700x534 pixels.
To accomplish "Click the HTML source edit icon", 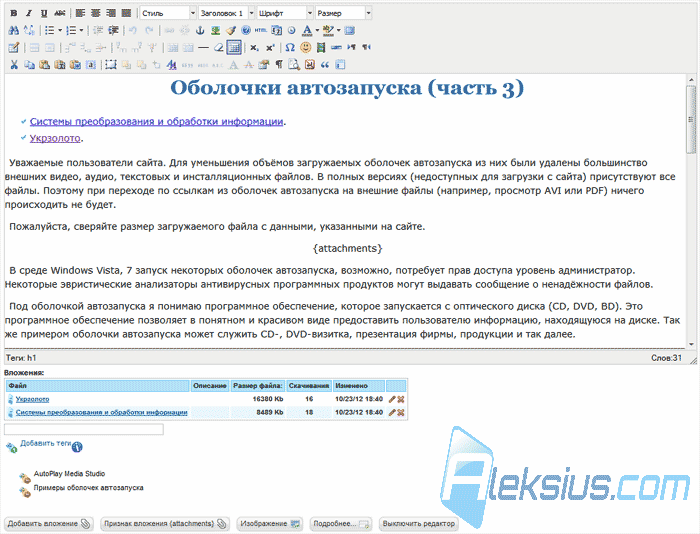I will 261,30.
